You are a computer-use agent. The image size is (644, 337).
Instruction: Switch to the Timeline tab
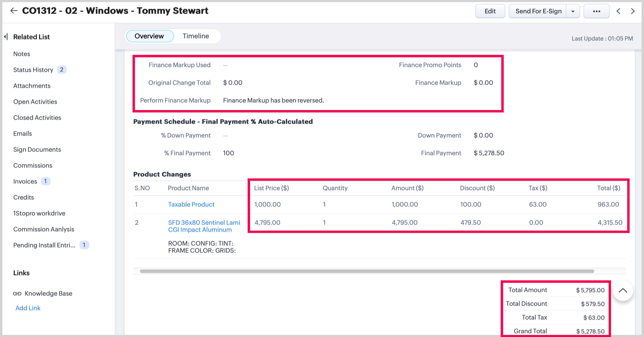point(195,36)
